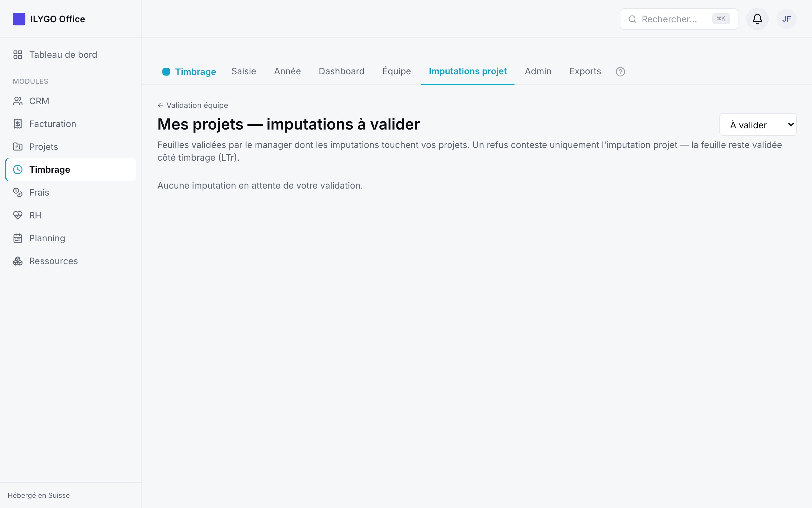Click the Planning calendar icon
The image size is (812, 508).
click(x=18, y=238)
